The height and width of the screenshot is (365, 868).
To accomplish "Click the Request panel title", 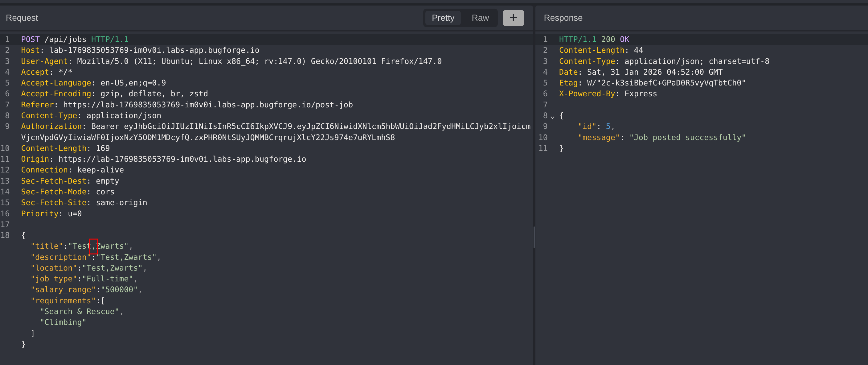I will pos(22,18).
